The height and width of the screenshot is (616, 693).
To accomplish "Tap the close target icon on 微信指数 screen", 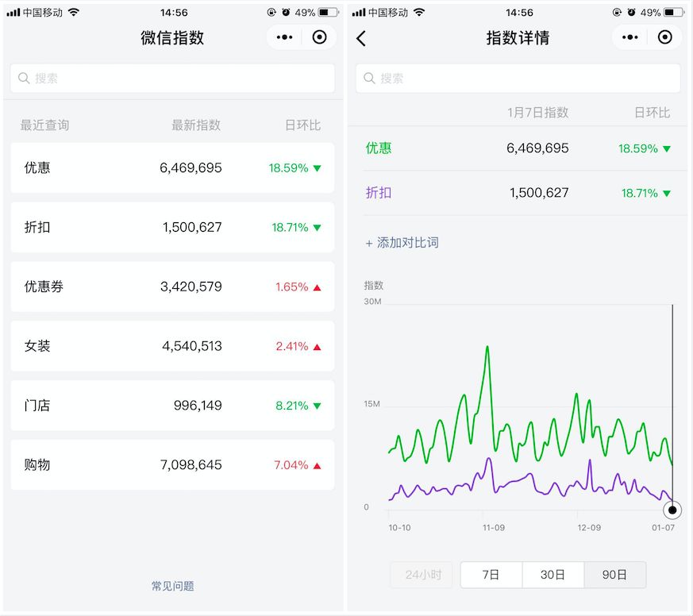I will point(319,37).
